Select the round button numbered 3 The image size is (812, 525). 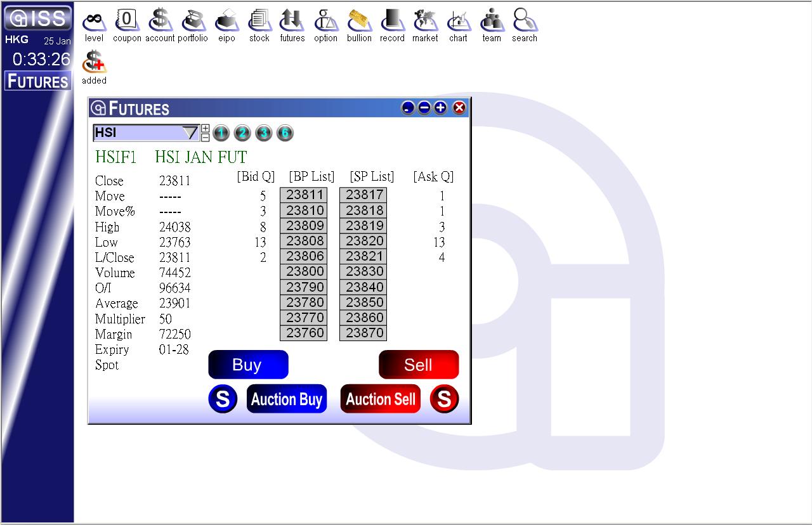click(264, 133)
